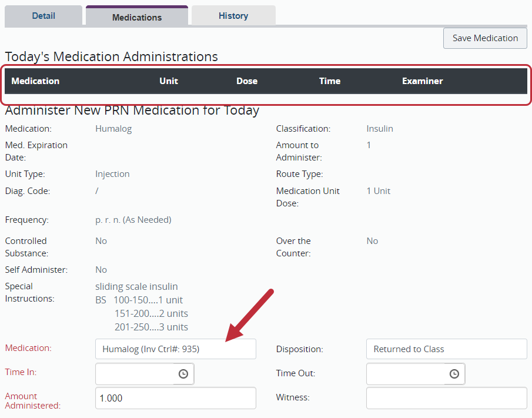Click the Dose column header
Image resolution: width=532 pixels, height=418 pixels.
(x=247, y=81)
